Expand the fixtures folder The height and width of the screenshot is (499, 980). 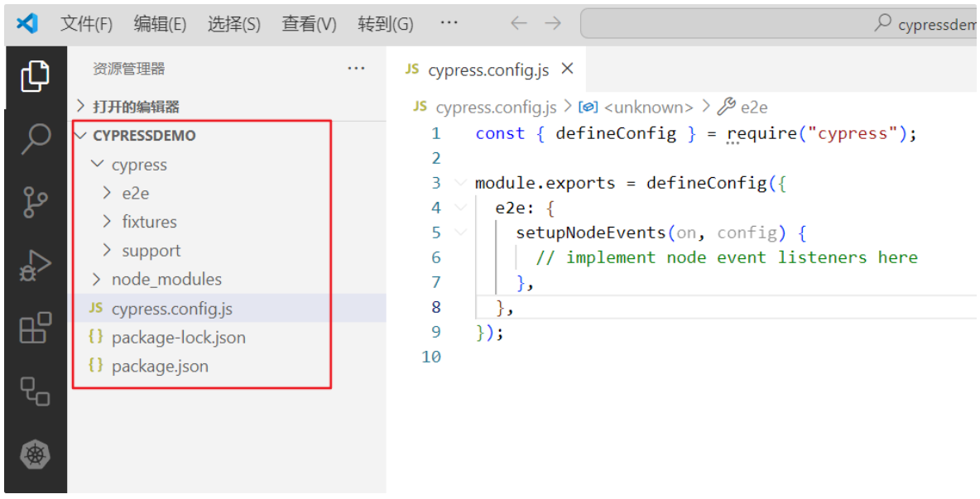point(149,222)
